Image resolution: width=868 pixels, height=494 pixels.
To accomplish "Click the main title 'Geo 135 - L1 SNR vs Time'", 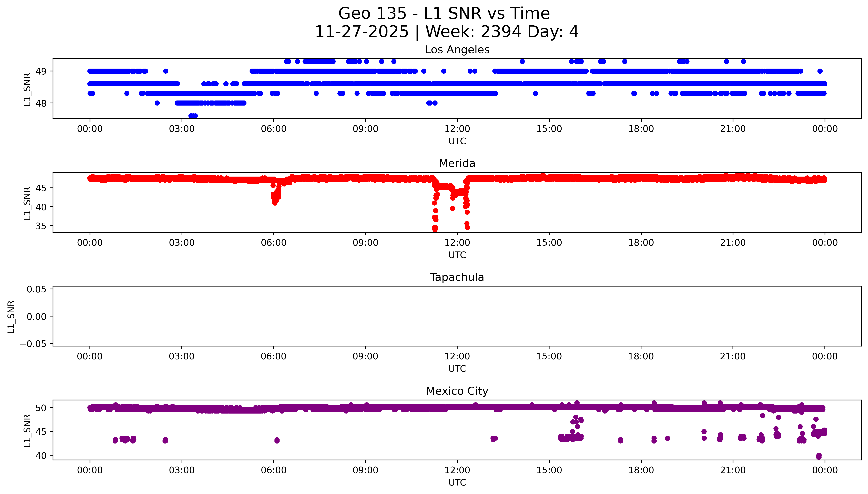I will [x=444, y=14].
